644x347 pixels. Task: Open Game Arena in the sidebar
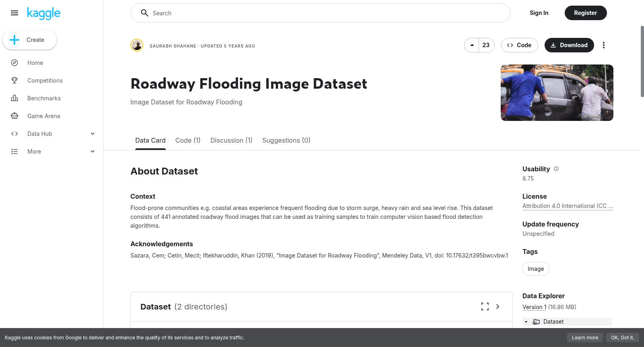tap(44, 116)
